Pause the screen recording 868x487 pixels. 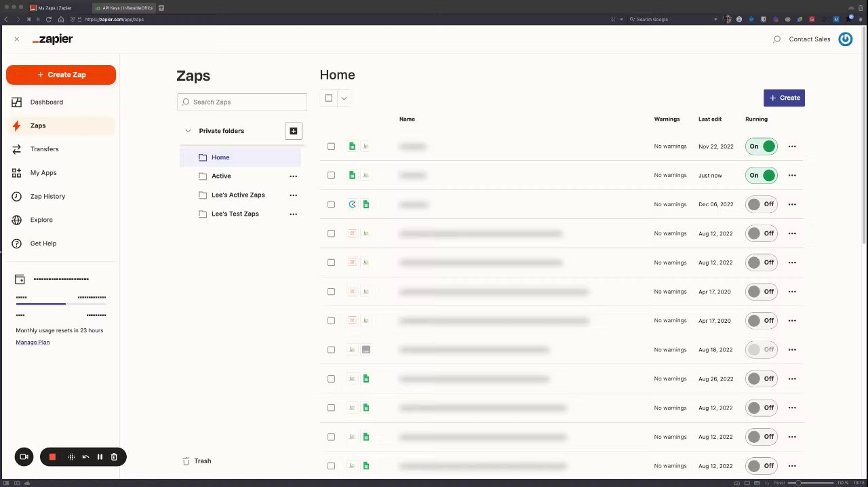click(x=100, y=457)
